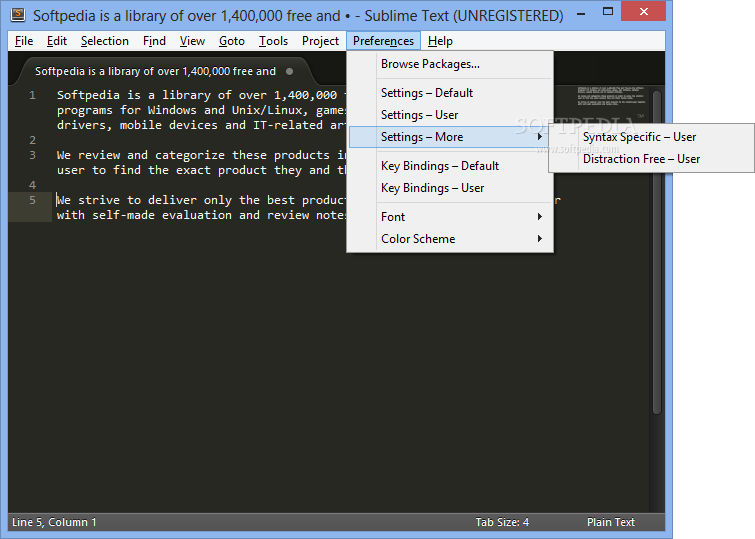
Task: Open the Goto menu
Action: click(x=232, y=41)
